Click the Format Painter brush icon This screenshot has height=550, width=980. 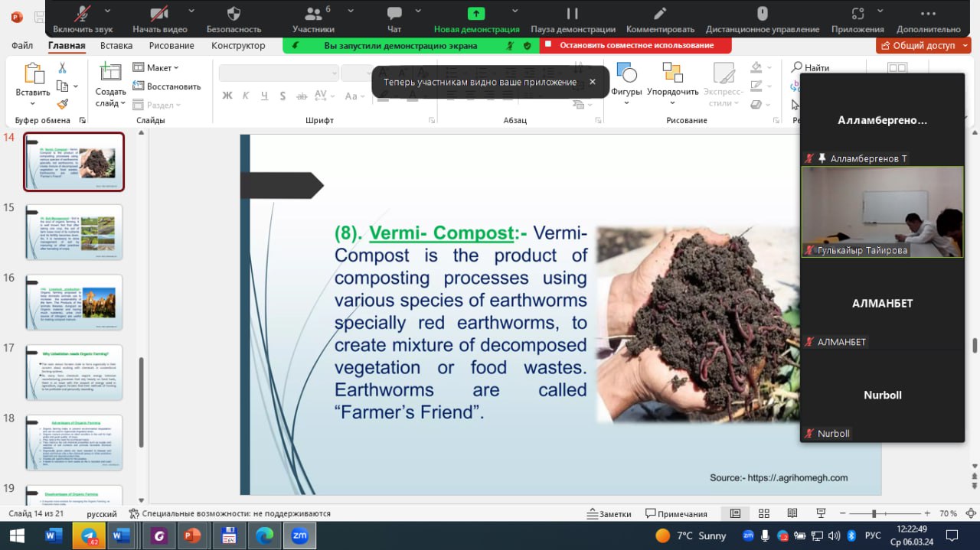[62, 104]
